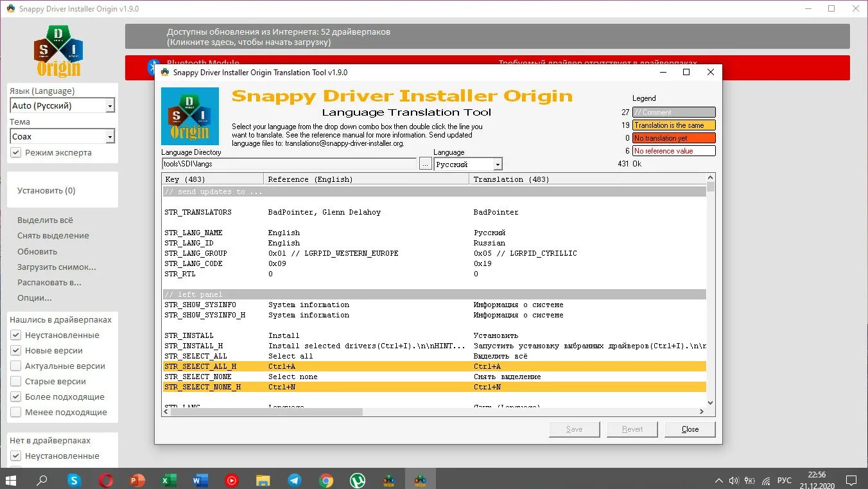The width and height of the screenshot is (868, 489).
Task: Open PowerPoint from the taskbar
Action: 137,480
